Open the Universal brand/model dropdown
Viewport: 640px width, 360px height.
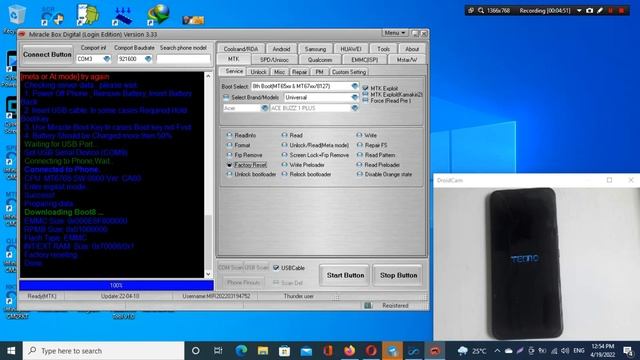pyautogui.click(x=355, y=97)
